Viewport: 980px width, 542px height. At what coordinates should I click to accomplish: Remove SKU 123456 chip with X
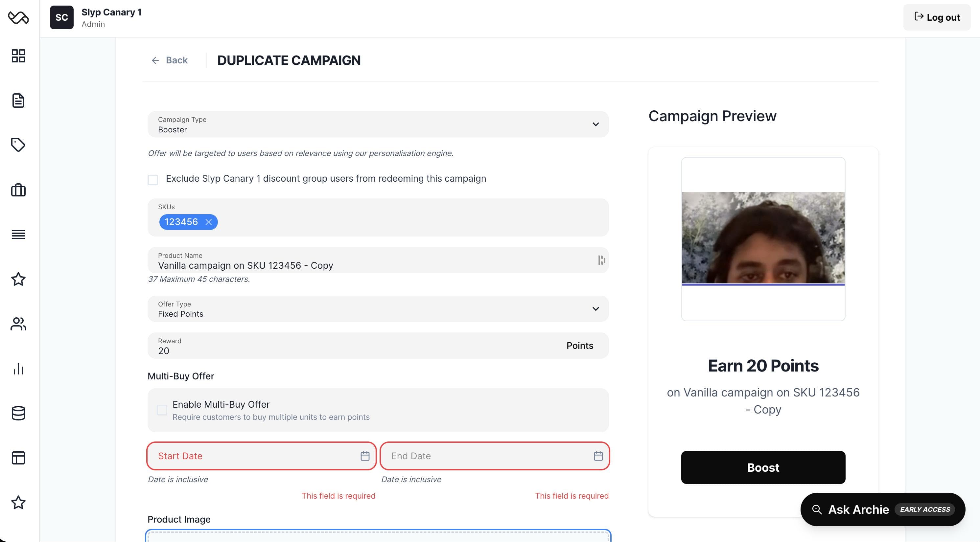208,222
